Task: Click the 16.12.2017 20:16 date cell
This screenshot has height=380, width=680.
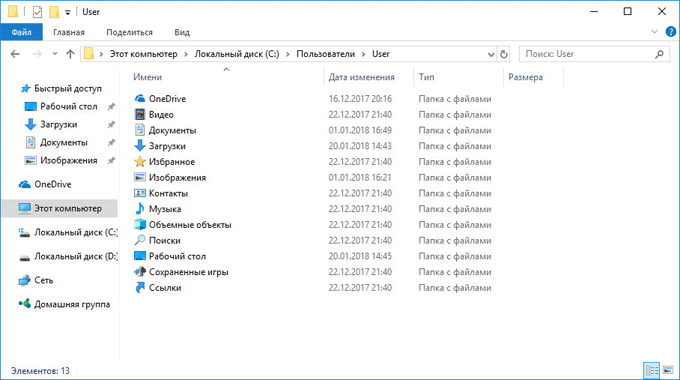Action: [x=360, y=99]
